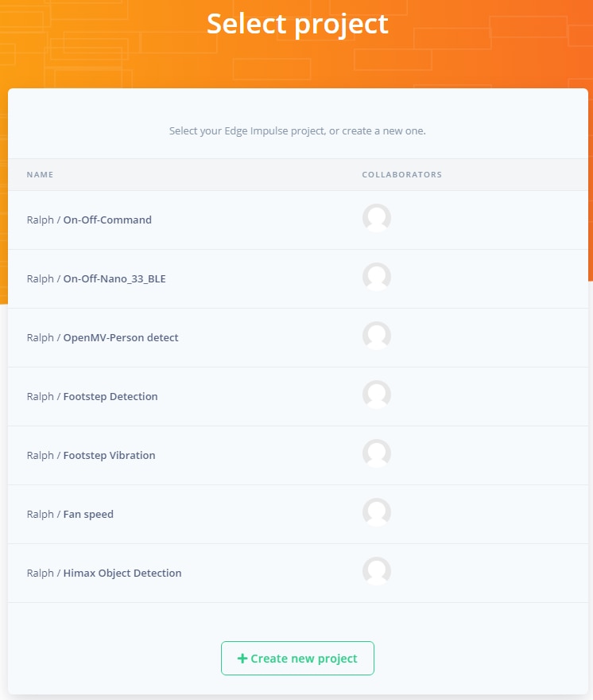The width and height of the screenshot is (593, 700).
Task: Select the Footstep Detection project
Action: 110,397
